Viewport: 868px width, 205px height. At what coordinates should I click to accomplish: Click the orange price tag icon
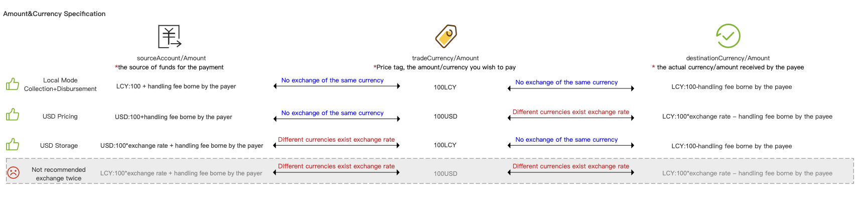pos(446,36)
